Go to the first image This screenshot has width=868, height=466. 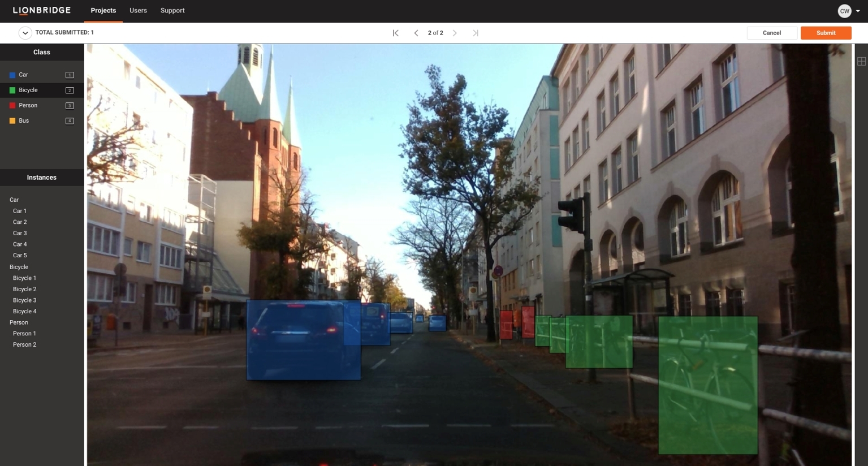396,33
